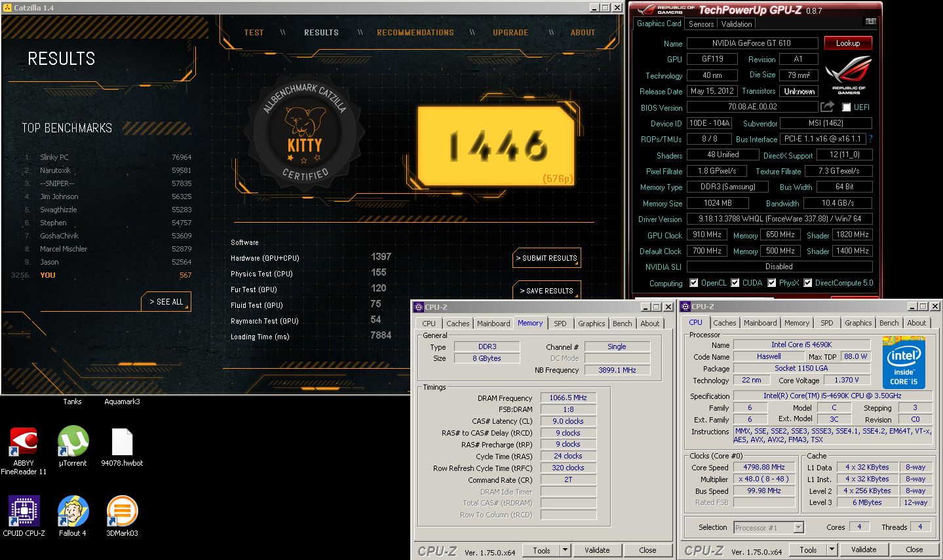The image size is (943, 560).
Task: Open Mainboard tab in processor CPU-Z window
Action: coord(760,323)
